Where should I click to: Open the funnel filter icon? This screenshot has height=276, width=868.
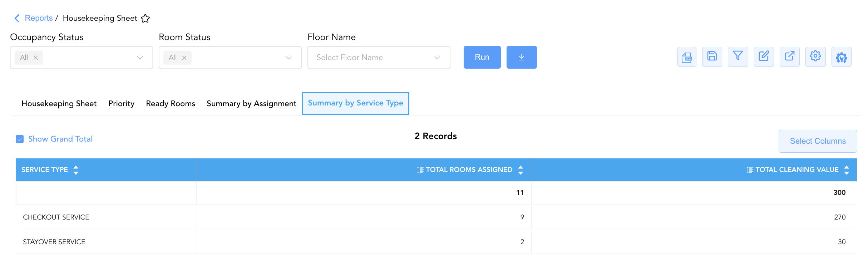tap(738, 57)
